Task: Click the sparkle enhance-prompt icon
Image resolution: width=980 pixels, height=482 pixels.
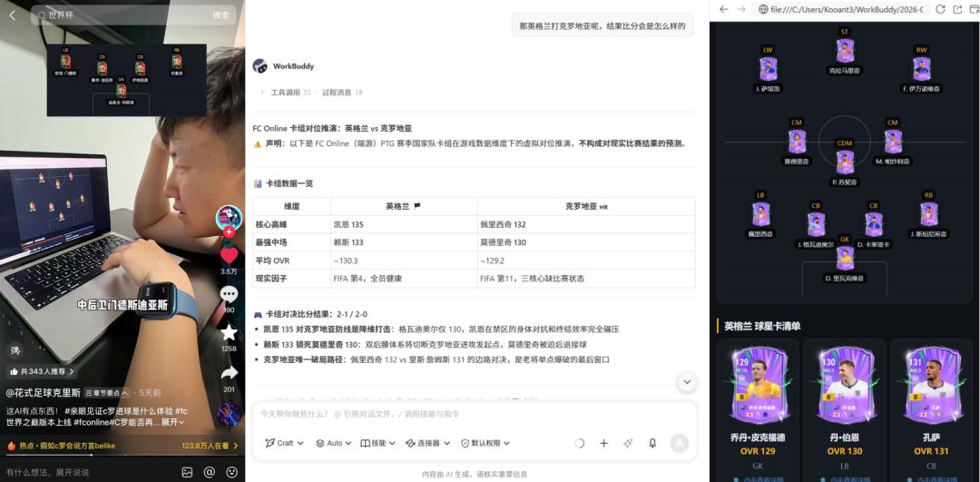Action: tap(628, 443)
